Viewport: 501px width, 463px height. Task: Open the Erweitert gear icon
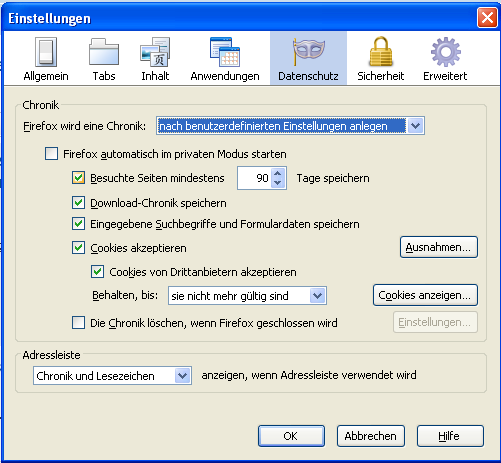click(446, 52)
